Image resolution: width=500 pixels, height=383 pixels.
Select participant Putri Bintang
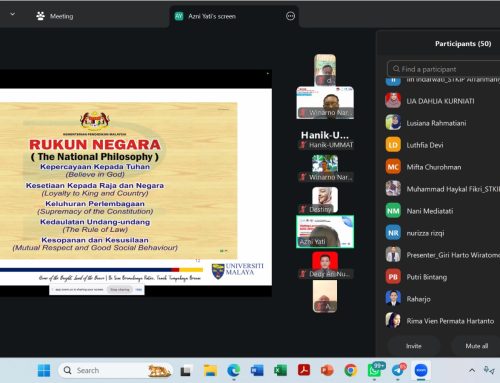pos(442,277)
